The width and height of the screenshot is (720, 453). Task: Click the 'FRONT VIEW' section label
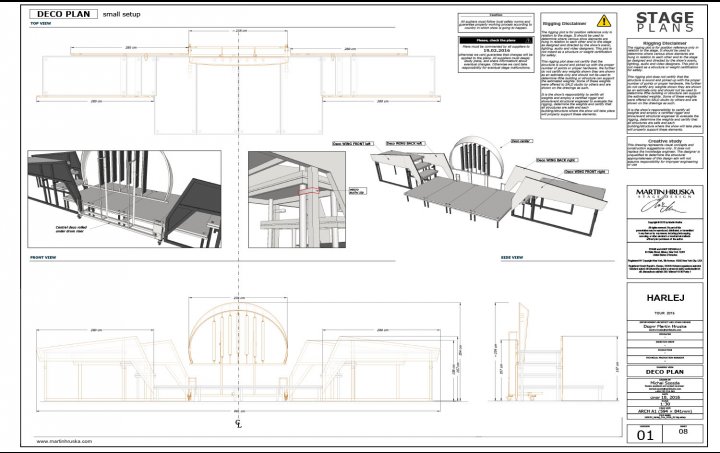tap(43, 257)
